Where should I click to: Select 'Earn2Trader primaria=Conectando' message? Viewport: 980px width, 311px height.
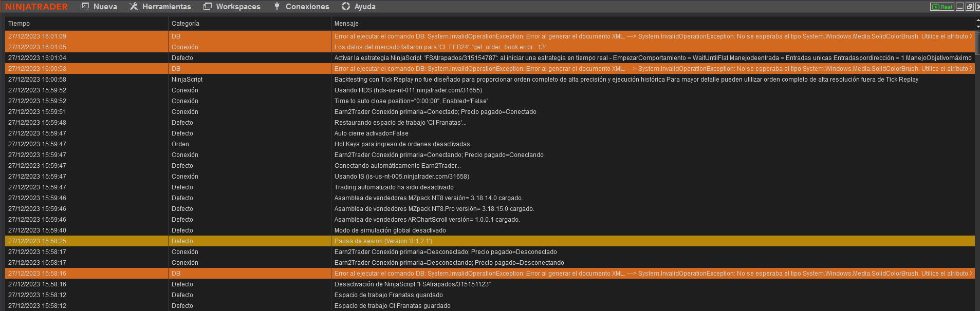pos(439,155)
